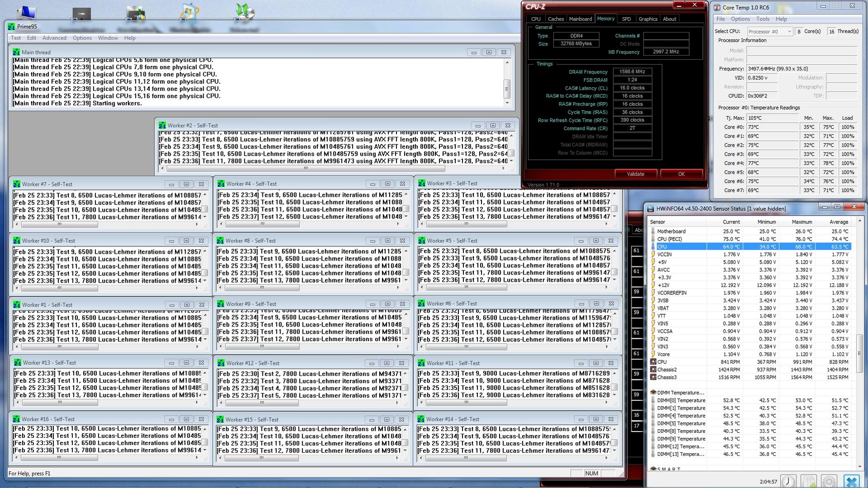868x488 pixels.
Task: Click the Worker #12 window icon
Action: coord(221,363)
